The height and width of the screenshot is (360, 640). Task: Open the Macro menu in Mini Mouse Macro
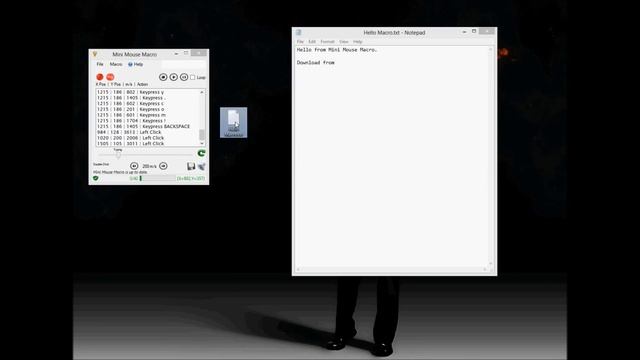(x=116, y=64)
